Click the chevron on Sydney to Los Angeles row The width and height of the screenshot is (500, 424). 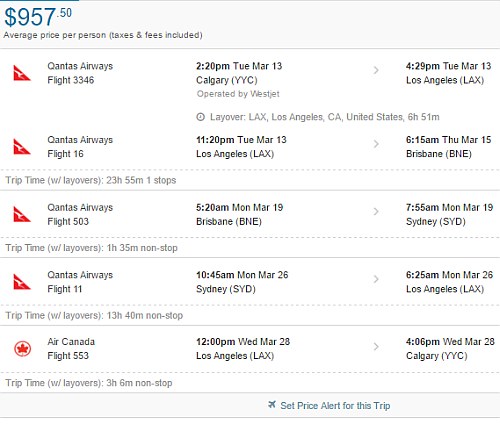[376, 279]
